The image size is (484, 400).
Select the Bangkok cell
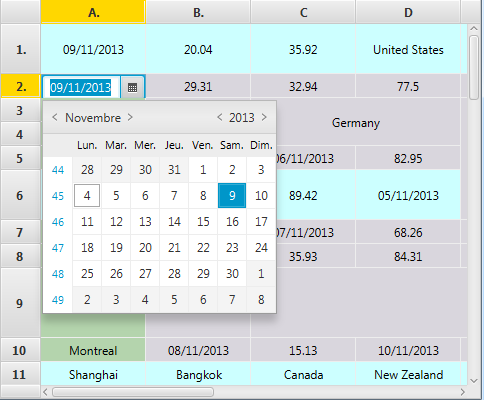[198, 375]
